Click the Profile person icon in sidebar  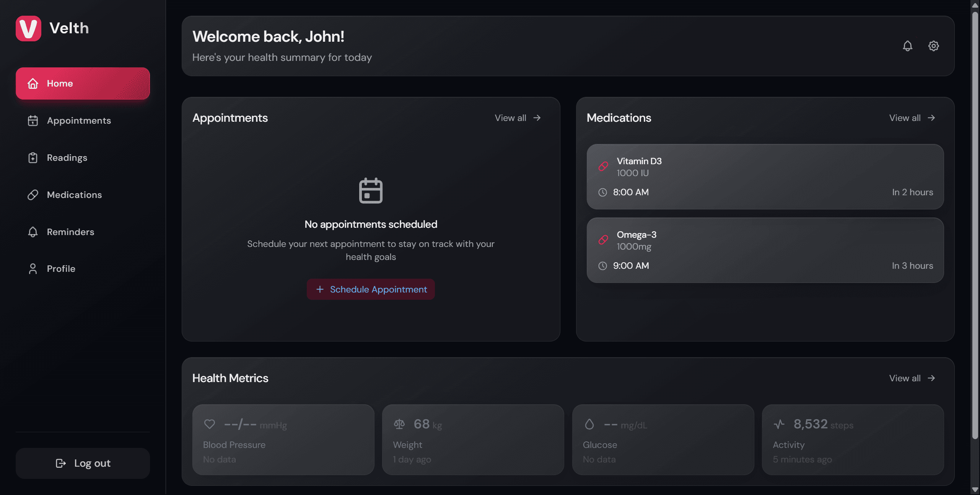pos(33,269)
